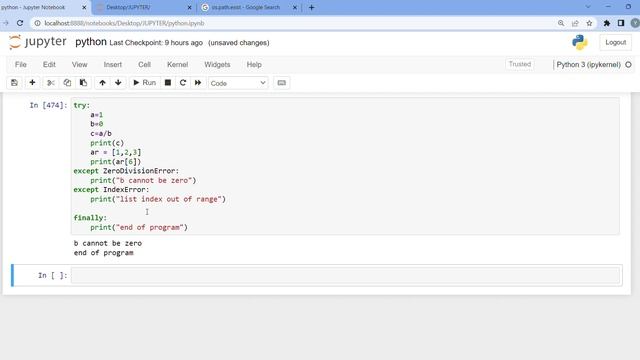Open the Kernel menu
Image resolution: width=640 pixels, height=360 pixels.
178,64
